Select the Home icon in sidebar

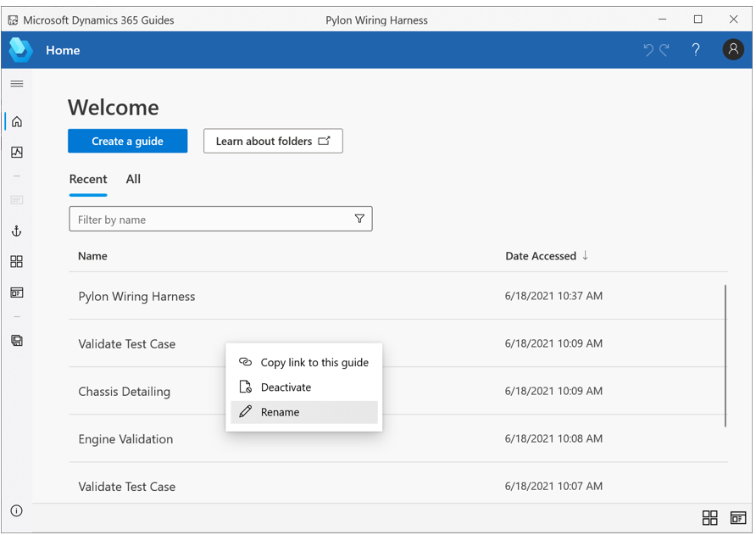(17, 121)
